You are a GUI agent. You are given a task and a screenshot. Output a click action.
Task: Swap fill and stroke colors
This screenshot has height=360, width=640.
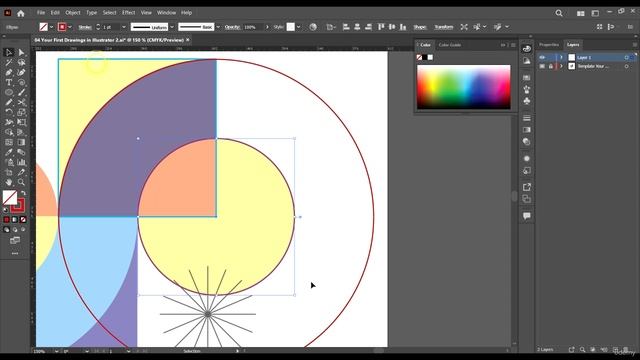(x=23, y=193)
